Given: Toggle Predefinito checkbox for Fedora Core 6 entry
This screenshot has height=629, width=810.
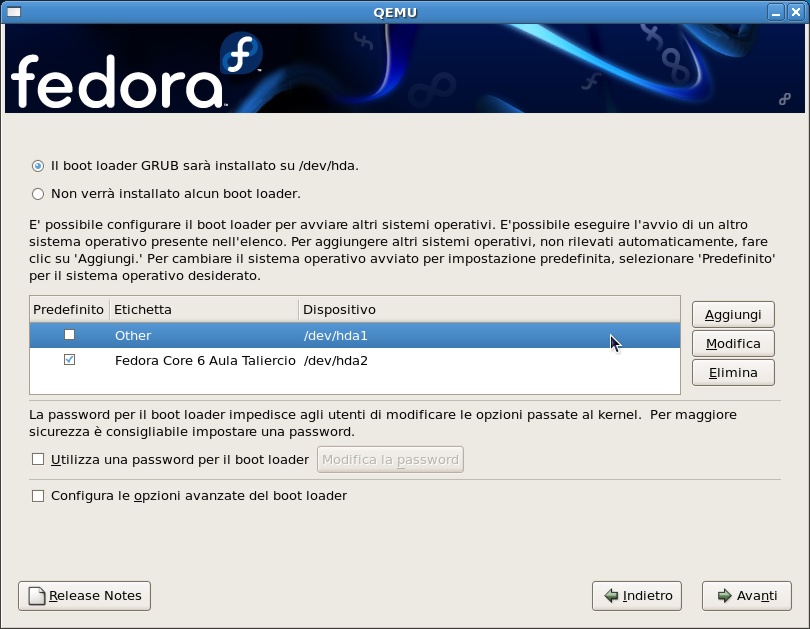Looking at the screenshot, I should coord(69,359).
